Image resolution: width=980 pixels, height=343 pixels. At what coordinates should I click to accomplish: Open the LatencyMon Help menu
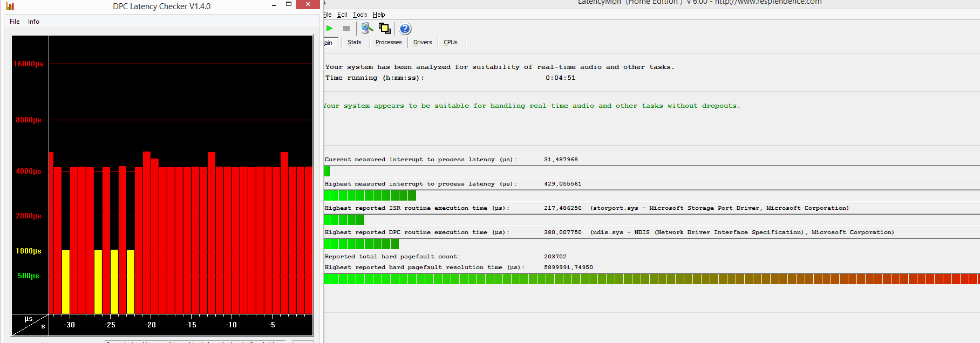(379, 15)
